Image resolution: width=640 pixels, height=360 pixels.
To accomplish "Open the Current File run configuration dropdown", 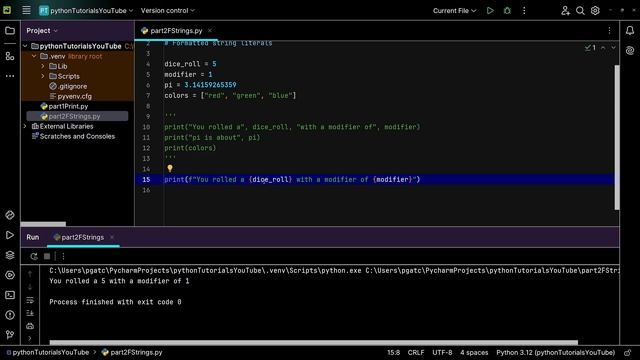I will pos(454,11).
